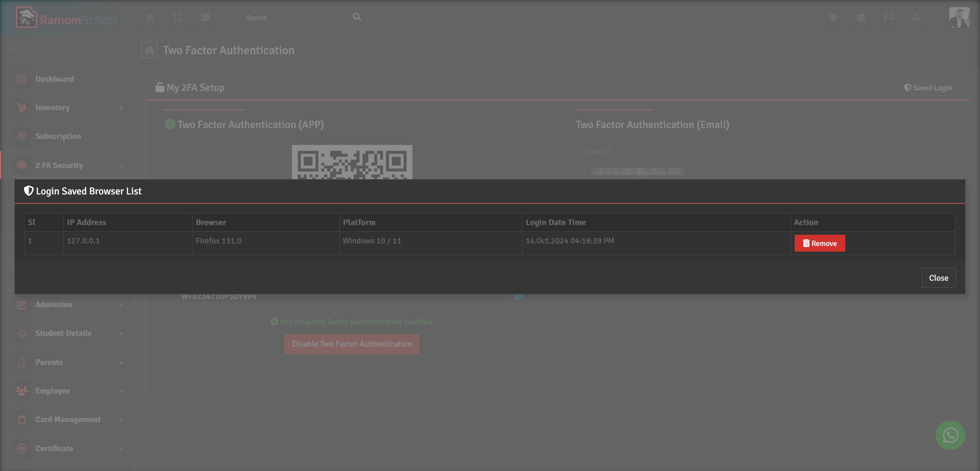The width and height of the screenshot is (980, 471).
Task: Expand the Certificate sidebar section
Action: pyautogui.click(x=121, y=449)
